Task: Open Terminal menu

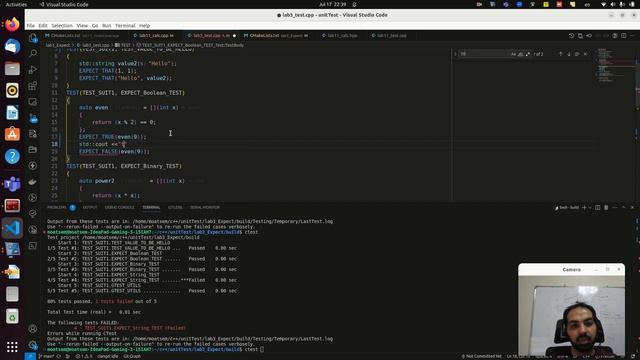Action: [125, 26]
